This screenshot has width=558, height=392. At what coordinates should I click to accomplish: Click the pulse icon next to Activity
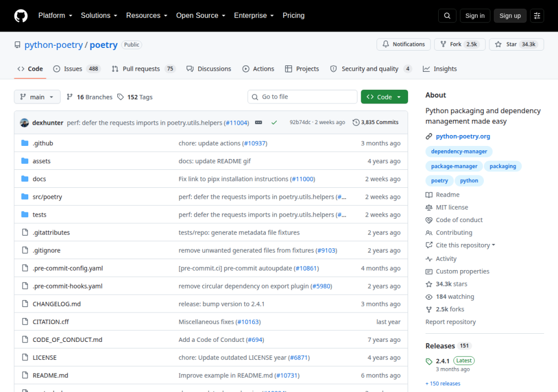click(x=429, y=259)
